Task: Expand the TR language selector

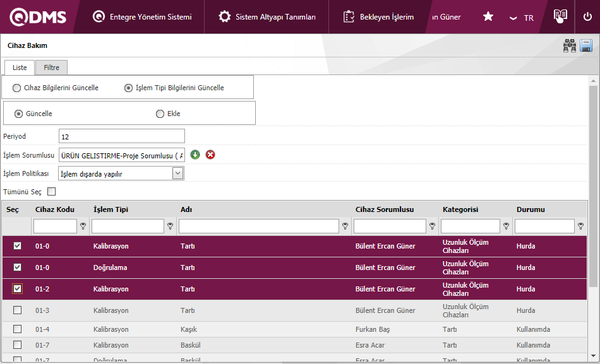Action: (x=522, y=18)
